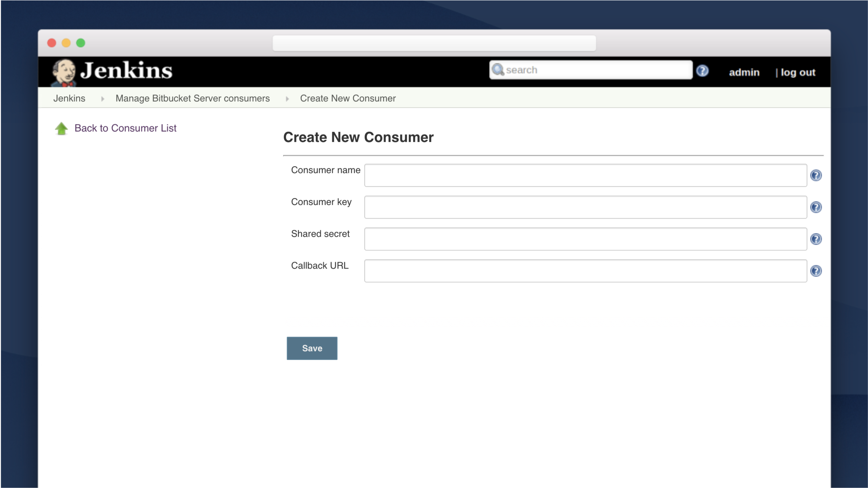868x488 pixels.
Task: Select the Jenkins breadcrumb menu item
Action: tap(69, 98)
